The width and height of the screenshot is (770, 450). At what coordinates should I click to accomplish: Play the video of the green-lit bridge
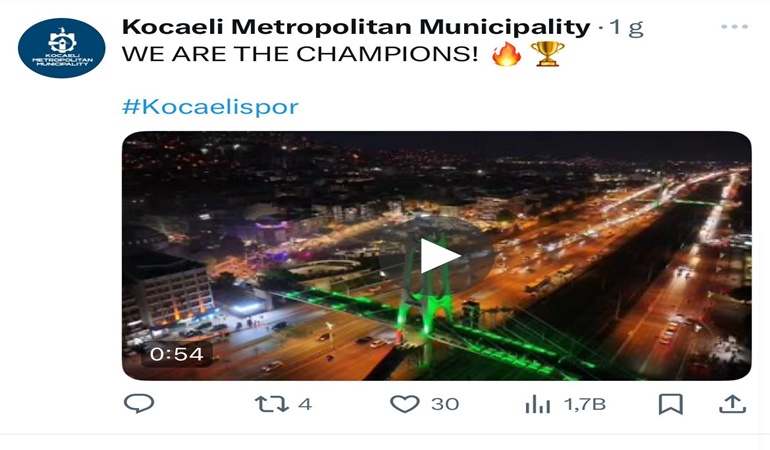[437, 255]
